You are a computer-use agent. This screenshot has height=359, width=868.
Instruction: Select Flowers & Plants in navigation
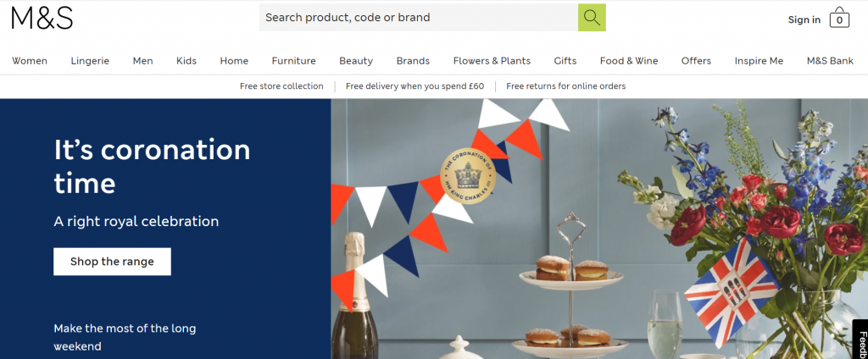[x=492, y=61]
